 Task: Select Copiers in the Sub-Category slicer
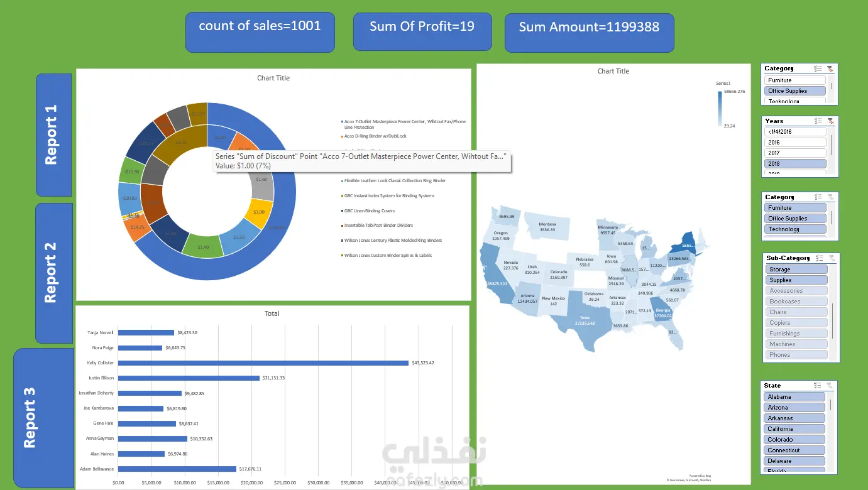click(797, 323)
